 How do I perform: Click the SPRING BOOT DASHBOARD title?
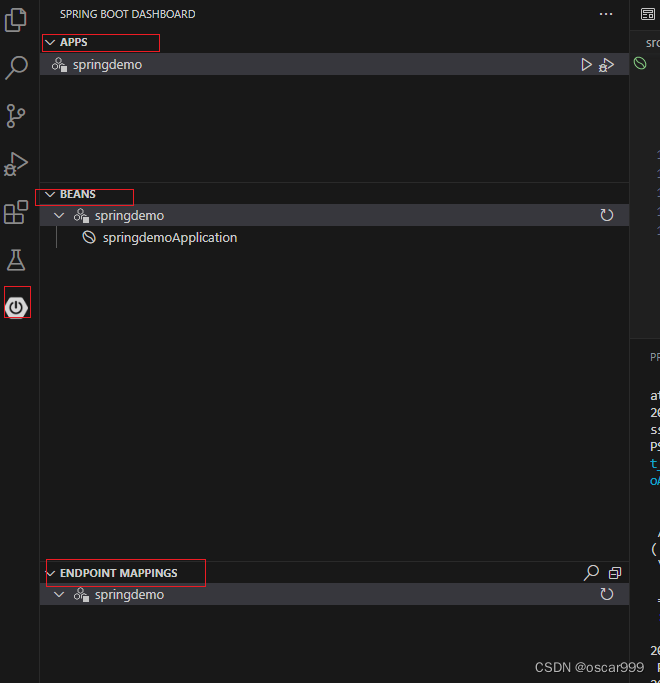click(x=128, y=14)
